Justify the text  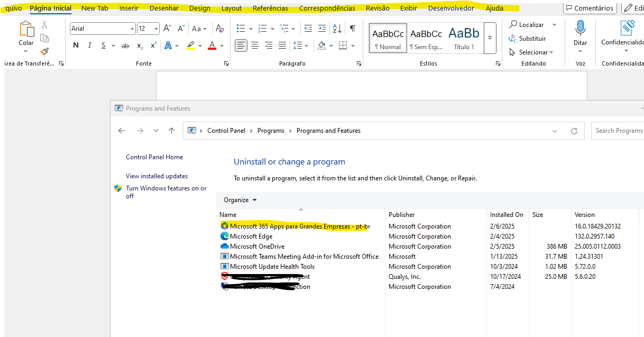tap(282, 45)
